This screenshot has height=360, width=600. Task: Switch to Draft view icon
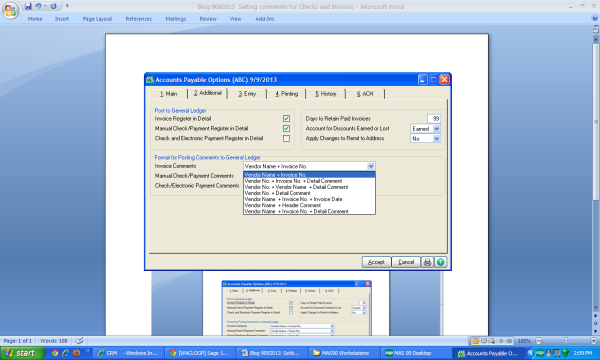coord(509,341)
